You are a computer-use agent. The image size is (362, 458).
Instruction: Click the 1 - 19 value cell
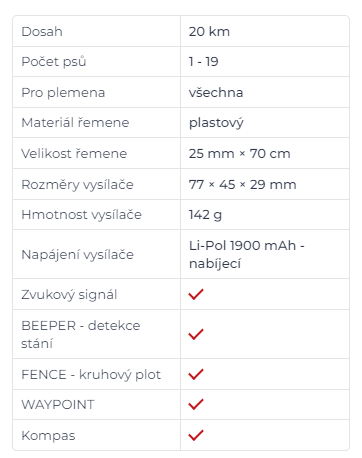click(265, 62)
